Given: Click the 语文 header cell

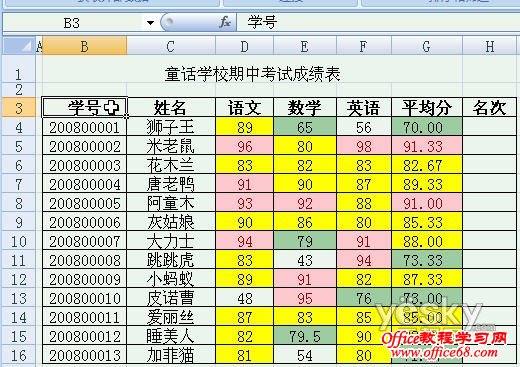Looking at the screenshot, I should click(x=244, y=107).
